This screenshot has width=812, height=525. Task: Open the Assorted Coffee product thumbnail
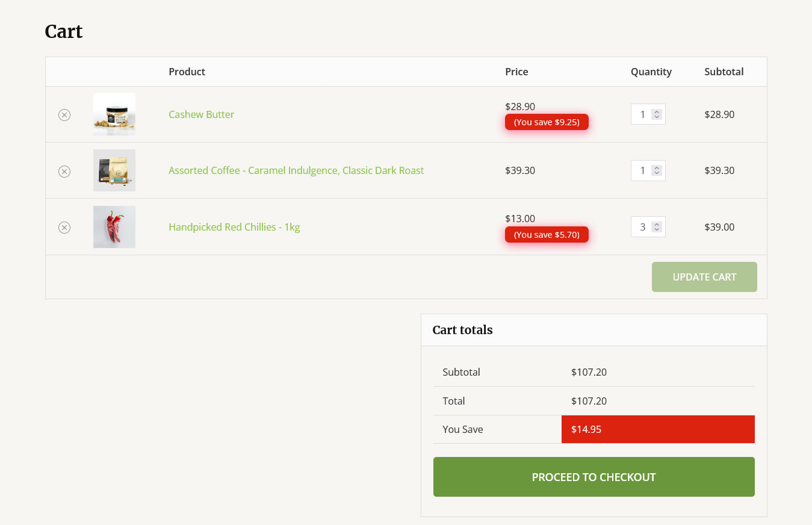click(x=114, y=170)
